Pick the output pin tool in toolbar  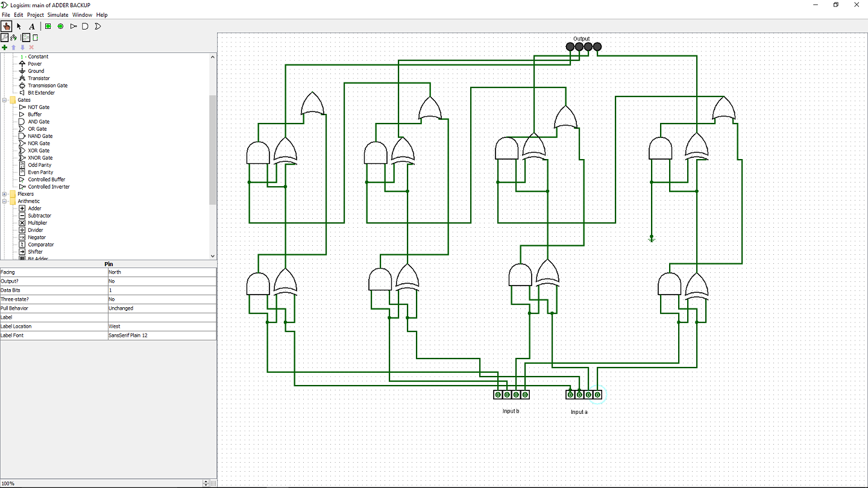coord(60,26)
